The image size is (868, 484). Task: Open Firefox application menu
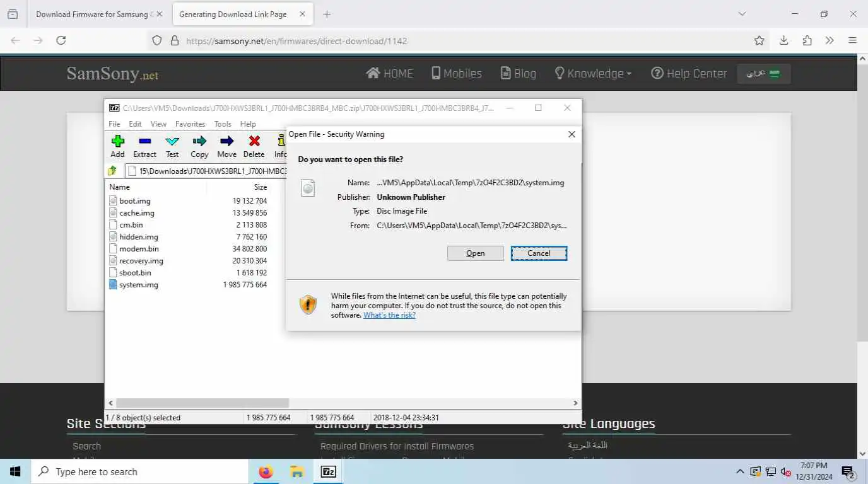pos(852,40)
